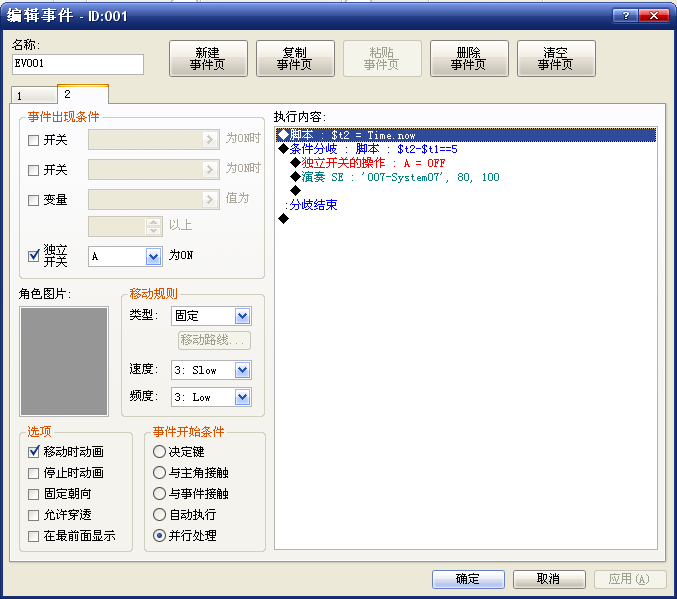677x599 pixels.
Task: Check the 允许穿透 option
Action: coord(33,515)
